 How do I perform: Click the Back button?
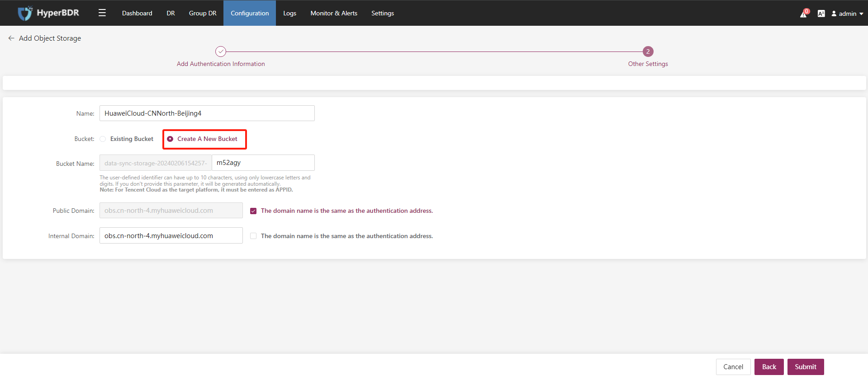pos(769,367)
